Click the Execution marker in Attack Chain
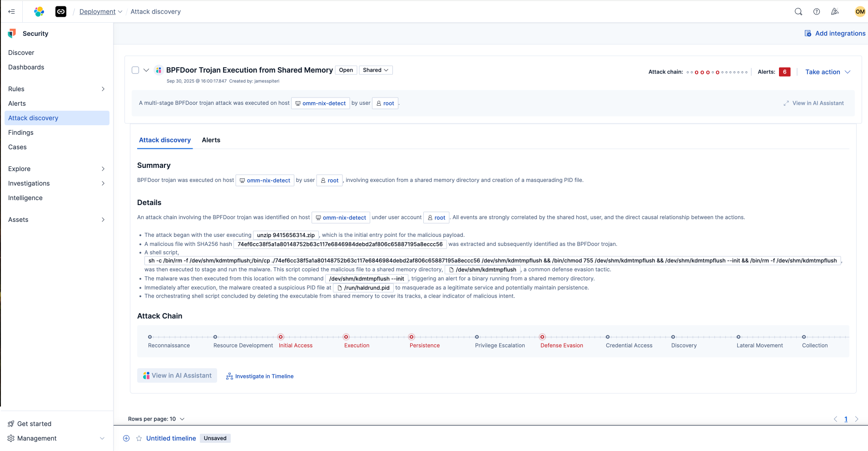868x451 pixels. pyautogui.click(x=346, y=337)
